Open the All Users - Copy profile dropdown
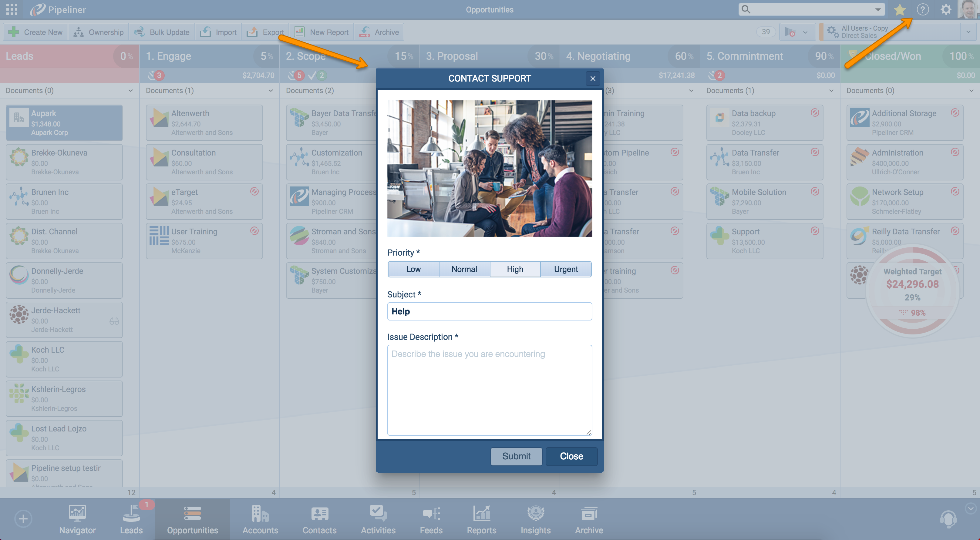This screenshot has height=540, width=980. click(x=968, y=32)
